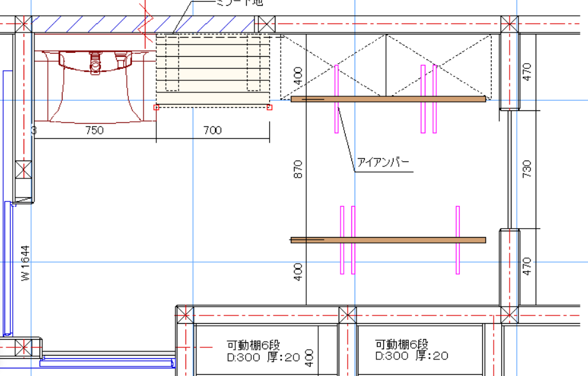
Task: Click the top-left column cross marker
Action: click(x=23, y=25)
